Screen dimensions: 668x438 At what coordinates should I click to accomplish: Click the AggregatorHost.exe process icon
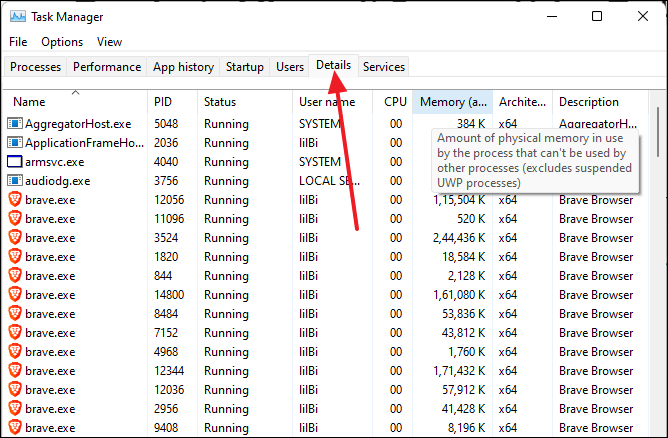14,124
